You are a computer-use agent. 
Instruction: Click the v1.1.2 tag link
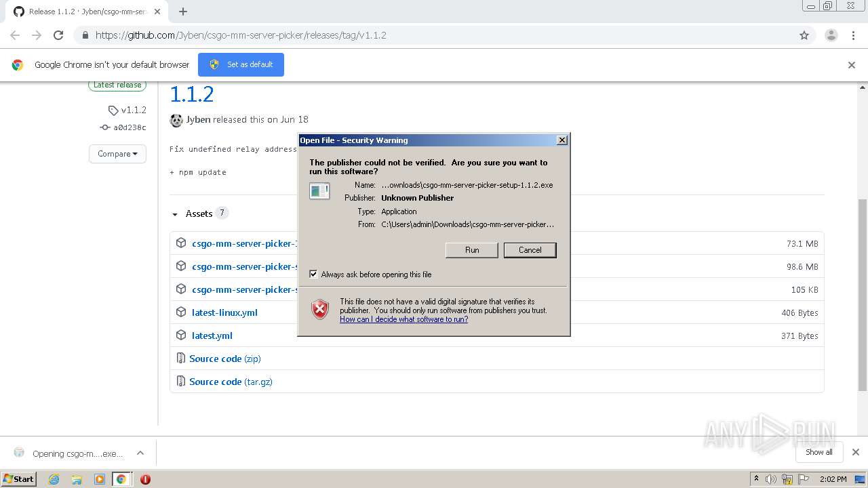pyautogui.click(x=134, y=110)
